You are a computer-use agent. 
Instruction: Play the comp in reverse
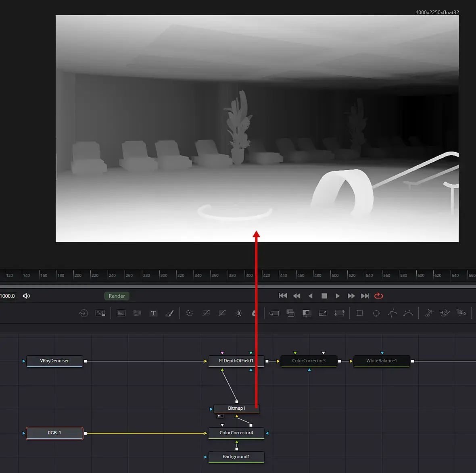pos(310,296)
